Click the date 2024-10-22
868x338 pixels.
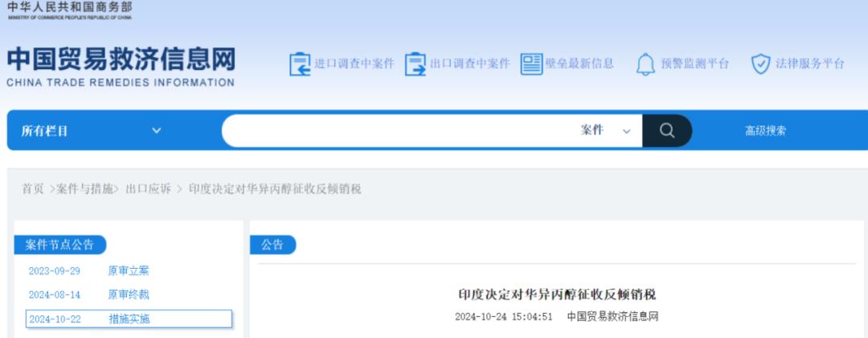coord(55,319)
